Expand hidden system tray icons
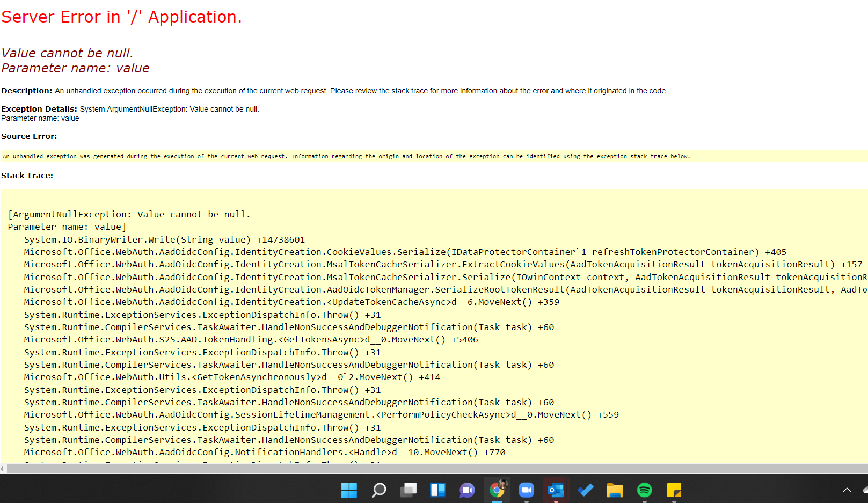The width and height of the screenshot is (868, 503). click(x=847, y=490)
